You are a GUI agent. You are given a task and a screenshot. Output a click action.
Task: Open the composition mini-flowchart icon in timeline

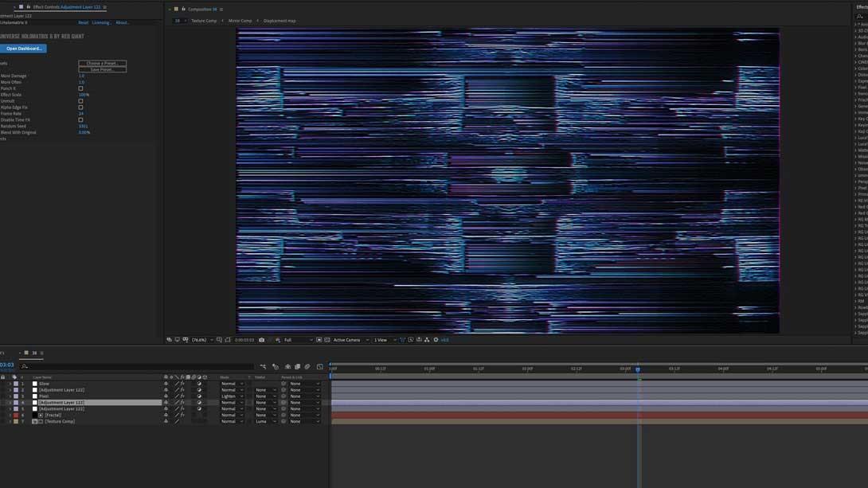pos(263,366)
